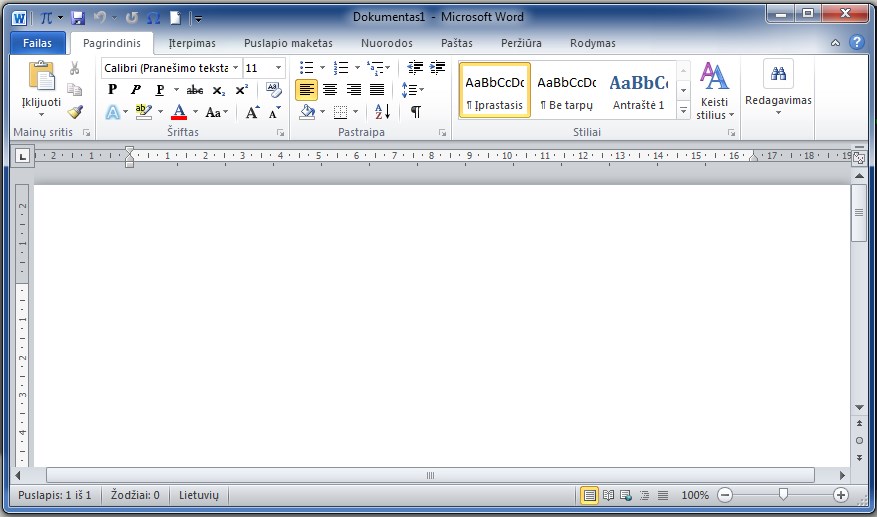Switch to the Peržiūra tab
The height and width of the screenshot is (517, 877).
pos(521,43)
